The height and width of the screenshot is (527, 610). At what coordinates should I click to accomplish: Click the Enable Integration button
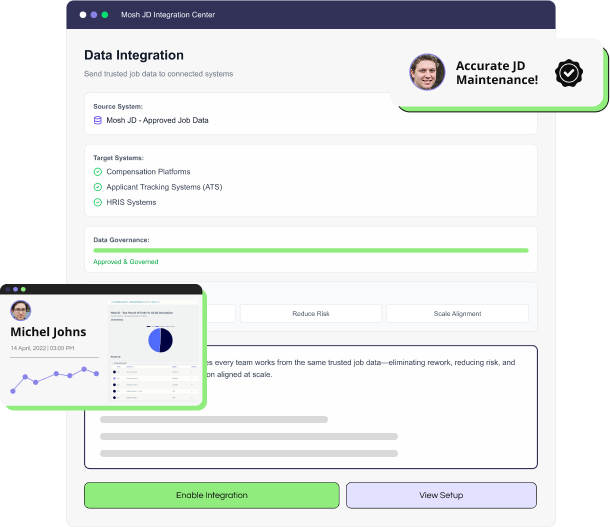click(211, 495)
